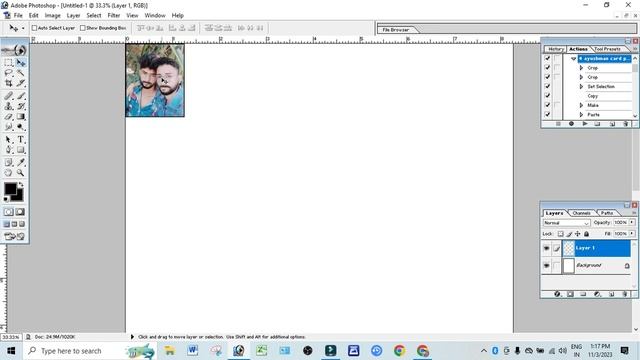This screenshot has height=360, width=640.
Task: Open the File Browser tab
Action: click(x=396, y=30)
